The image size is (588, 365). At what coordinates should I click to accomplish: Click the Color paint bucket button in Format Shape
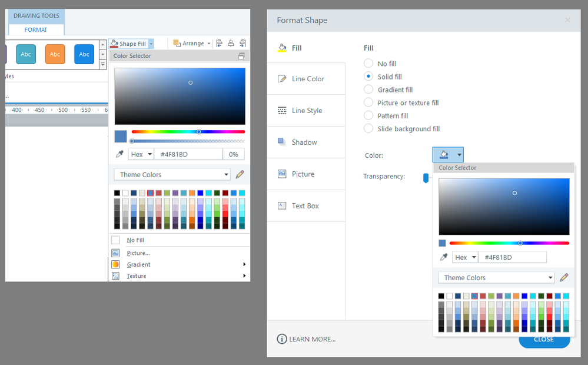tap(444, 155)
